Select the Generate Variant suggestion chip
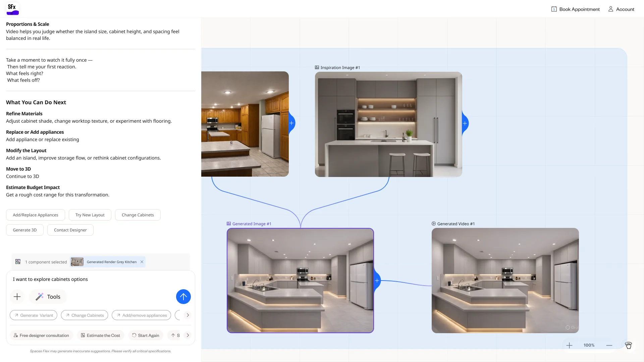The height and width of the screenshot is (362, 644). pyautogui.click(x=34, y=315)
